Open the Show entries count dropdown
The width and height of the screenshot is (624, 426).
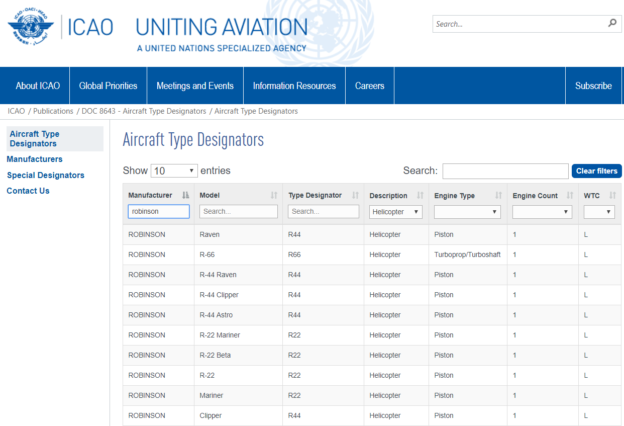(174, 171)
